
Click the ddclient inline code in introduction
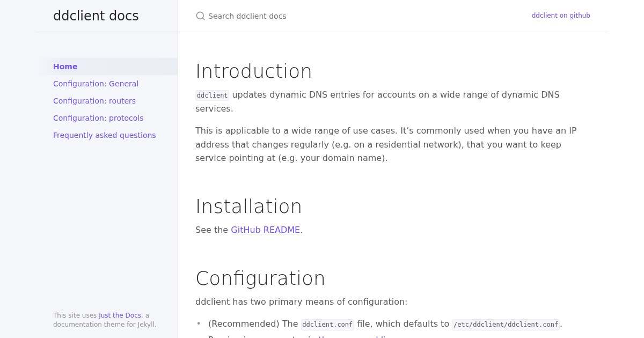212,95
